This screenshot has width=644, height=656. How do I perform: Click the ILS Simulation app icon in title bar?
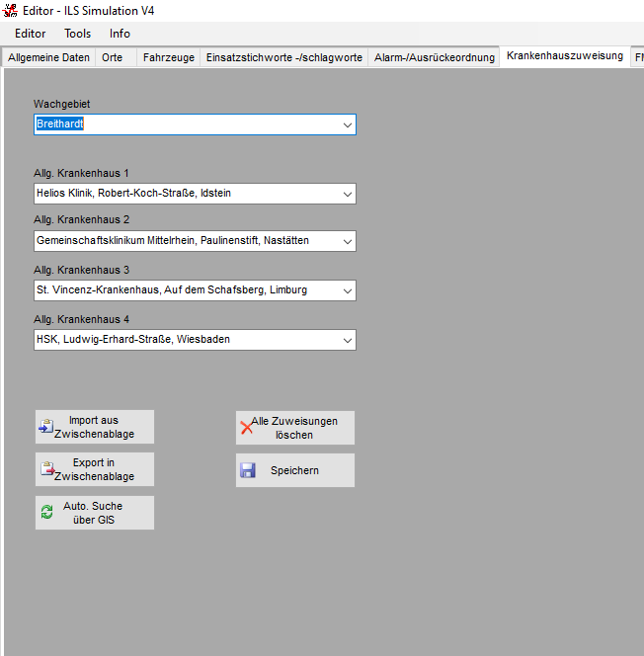[11, 11]
